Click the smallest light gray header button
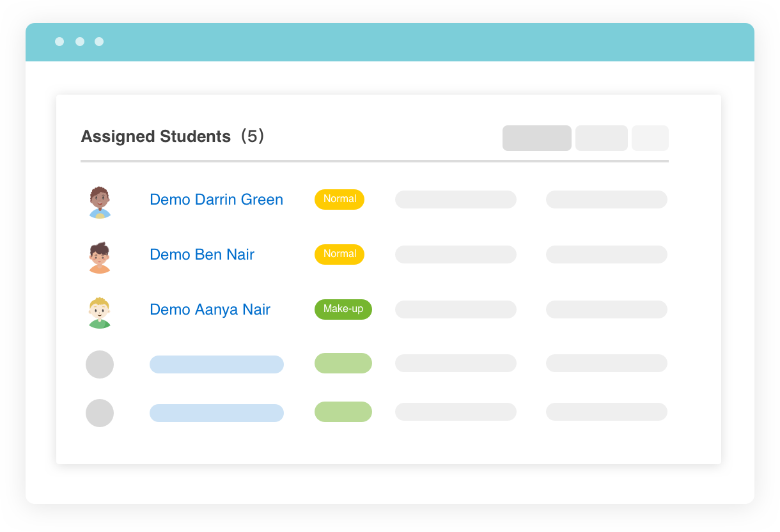The width and height of the screenshot is (780, 532). [x=650, y=138]
